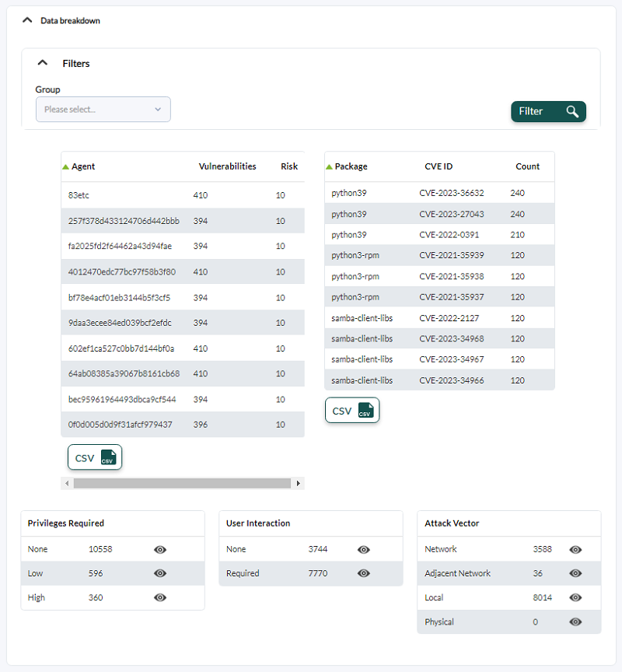Select agent 602ef1ca527c0bb7d144bf0a
This screenshot has height=672, width=622.
point(183,348)
